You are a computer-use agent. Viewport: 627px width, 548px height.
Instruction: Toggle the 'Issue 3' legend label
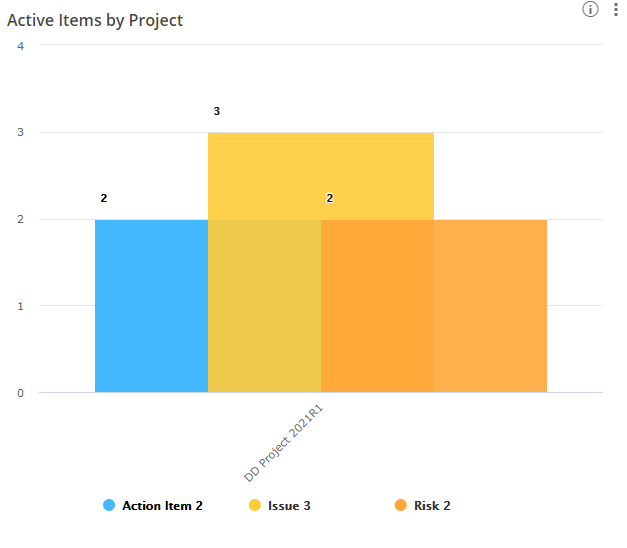289,506
